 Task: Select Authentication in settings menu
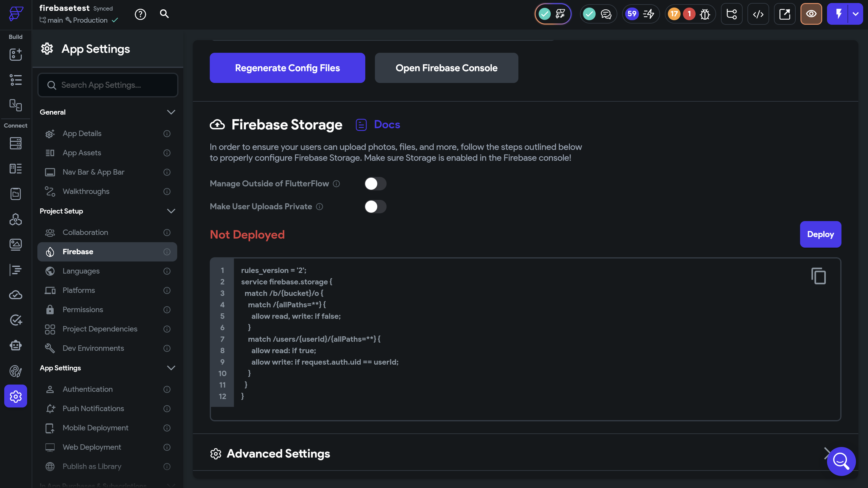click(88, 389)
